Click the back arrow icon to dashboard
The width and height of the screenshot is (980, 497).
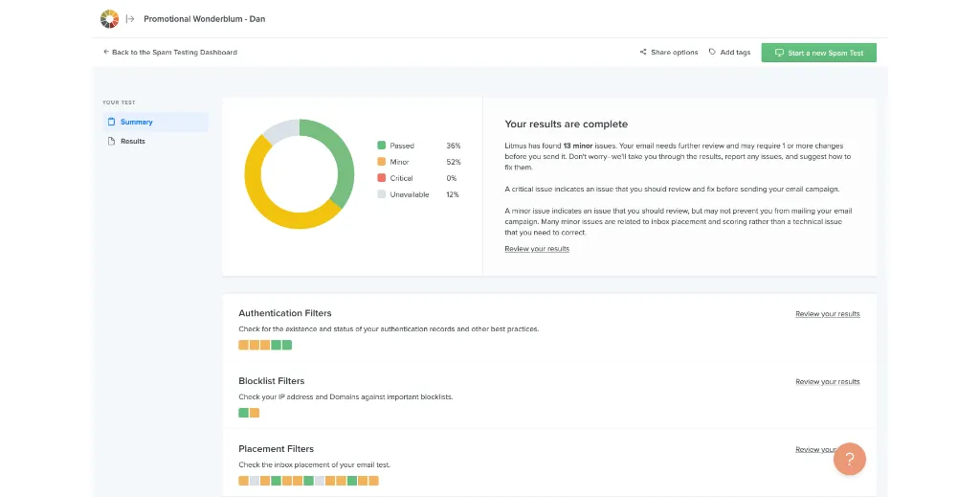105,52
